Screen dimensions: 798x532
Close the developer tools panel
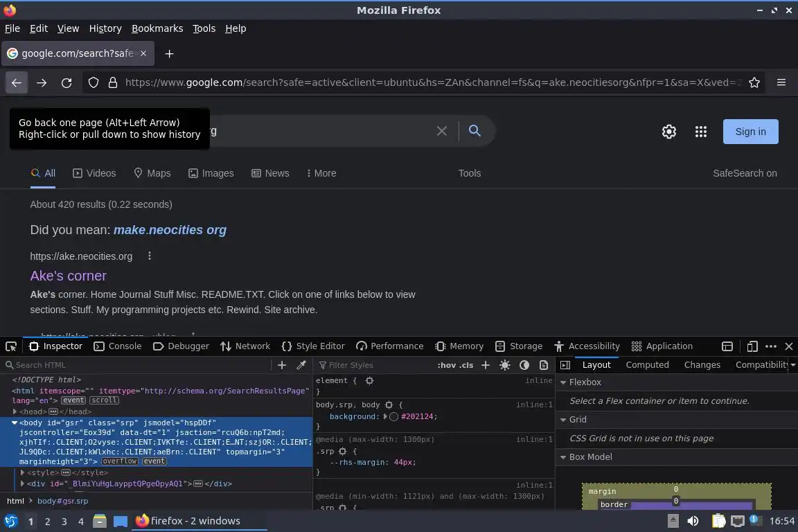pyautogui.click(x=789, y=346)
